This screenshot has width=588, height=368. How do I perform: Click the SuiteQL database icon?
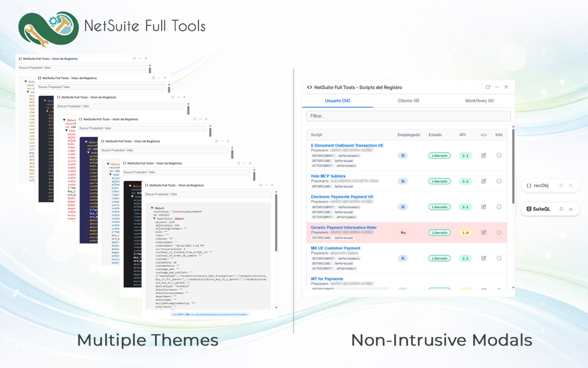coord(529,209)
